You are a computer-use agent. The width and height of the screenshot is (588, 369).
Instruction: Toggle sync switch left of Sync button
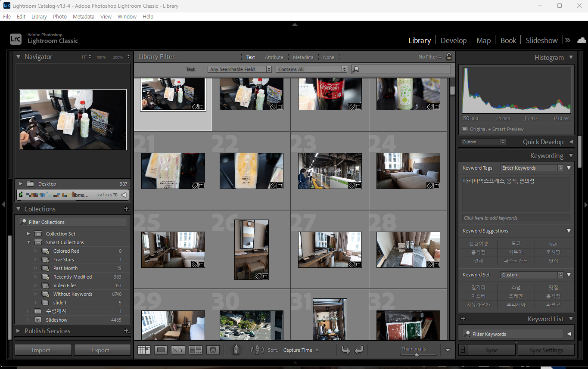pyautogui.click(x=463, y=350)
